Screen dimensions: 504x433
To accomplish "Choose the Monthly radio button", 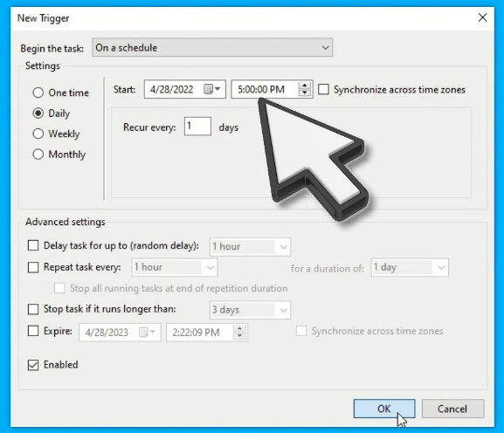I will (38, 155).
